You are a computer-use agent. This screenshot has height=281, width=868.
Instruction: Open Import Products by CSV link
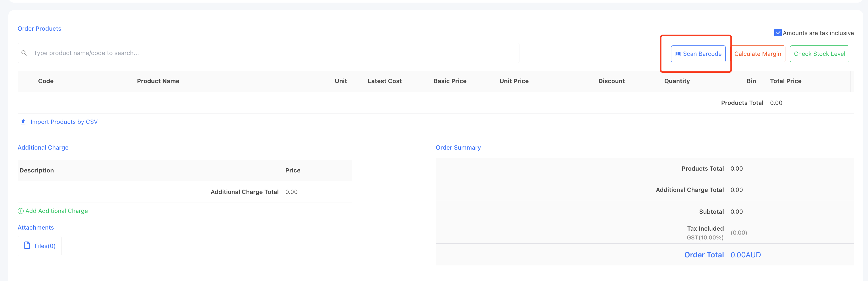(64, 122)
